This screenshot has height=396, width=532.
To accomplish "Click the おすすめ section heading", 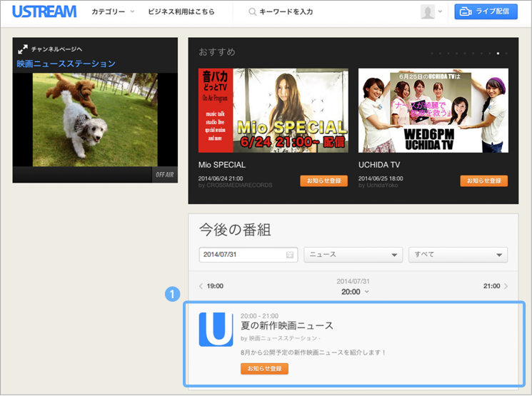I will click(x=217, y=52).
